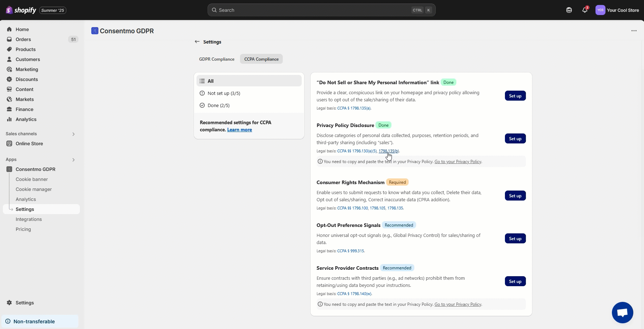644x329 pixels.
Task: Go back using the Settings arrow
Action: point(197,42)
